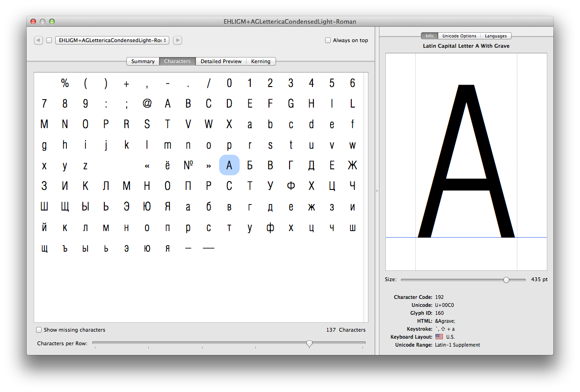
Task: Select the Cyrillic lowercase ъ glyph
Action: 65,248
